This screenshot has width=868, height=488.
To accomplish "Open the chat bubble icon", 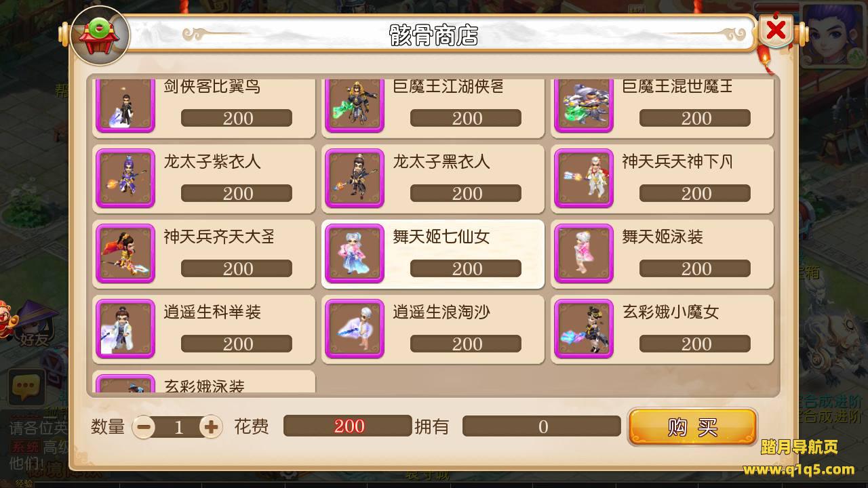I will click(26, 388).
